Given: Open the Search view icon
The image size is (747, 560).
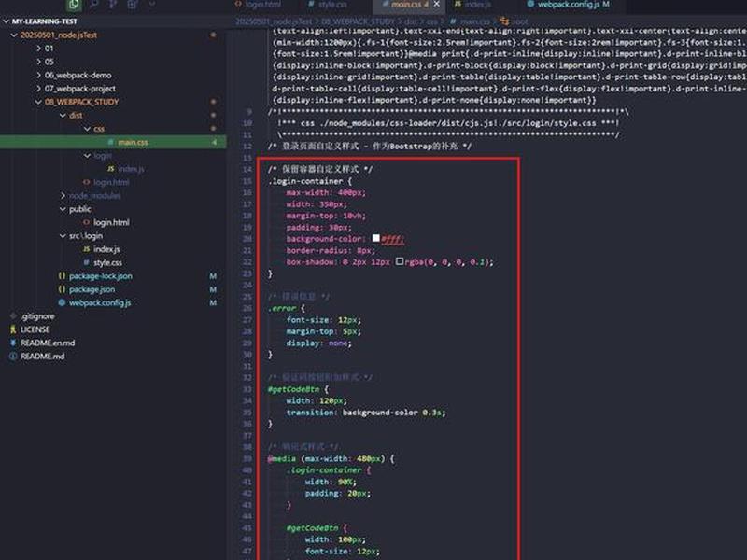Looking at the screenshot, I should click(x=94, y=5).
